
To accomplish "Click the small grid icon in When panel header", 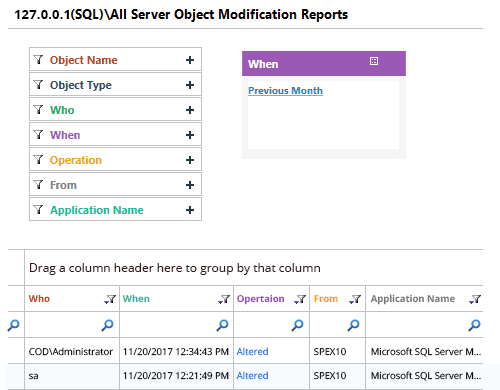I will coord(374,61).
